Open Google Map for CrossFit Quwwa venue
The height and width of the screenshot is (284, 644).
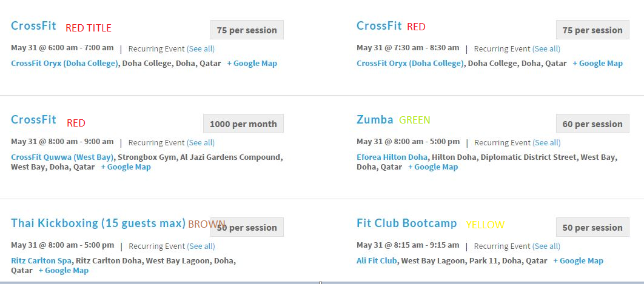coord(126,167)
